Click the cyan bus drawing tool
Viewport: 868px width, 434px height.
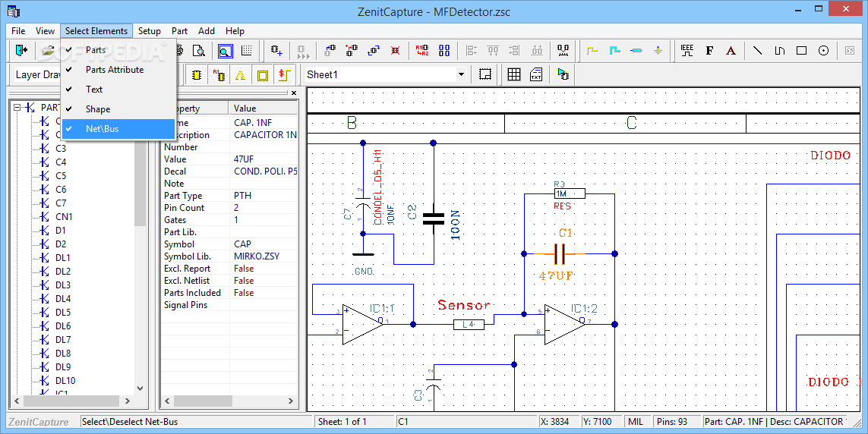(614, 51)
